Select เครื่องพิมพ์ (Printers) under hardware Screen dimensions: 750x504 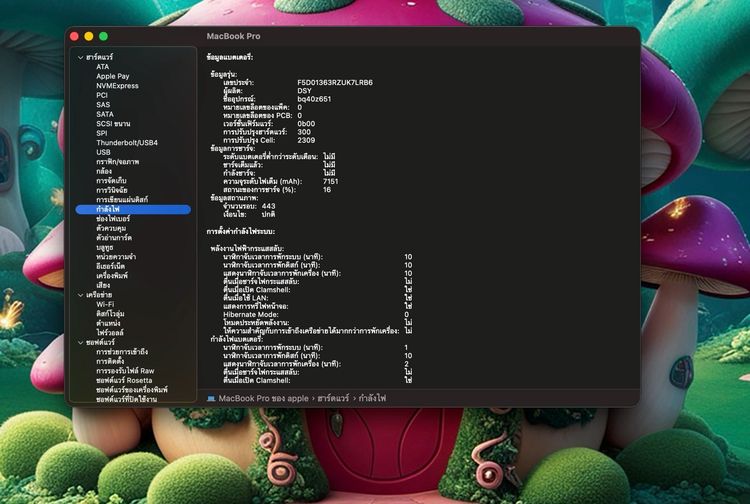112,275
